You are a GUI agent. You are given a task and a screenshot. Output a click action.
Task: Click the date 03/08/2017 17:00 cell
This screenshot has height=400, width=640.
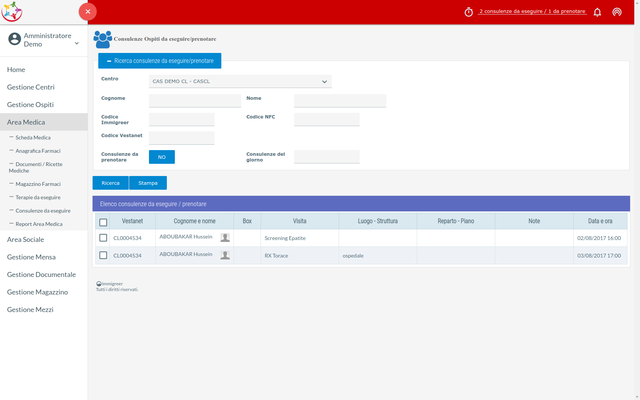coord(599,256)
